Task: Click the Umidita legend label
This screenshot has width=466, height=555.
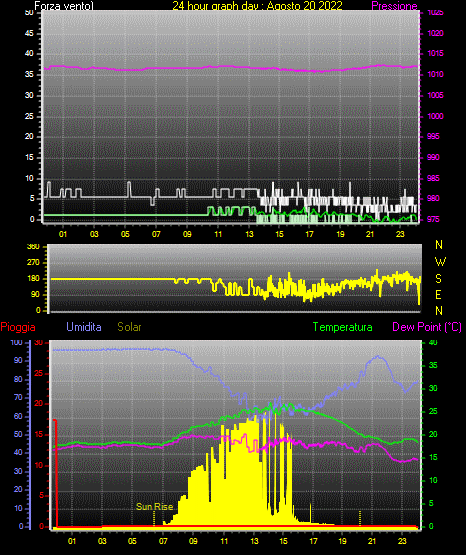Action: pyautogui.click(x=84, y=327)
